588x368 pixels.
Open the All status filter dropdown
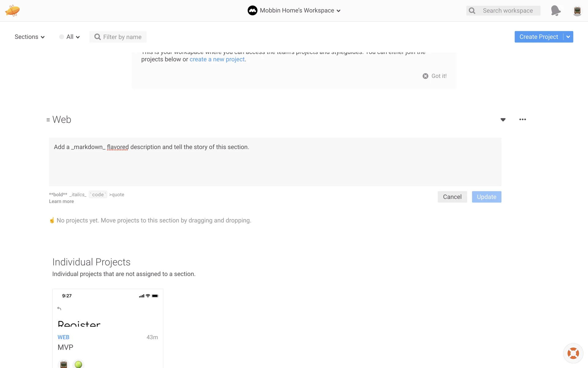70,37
